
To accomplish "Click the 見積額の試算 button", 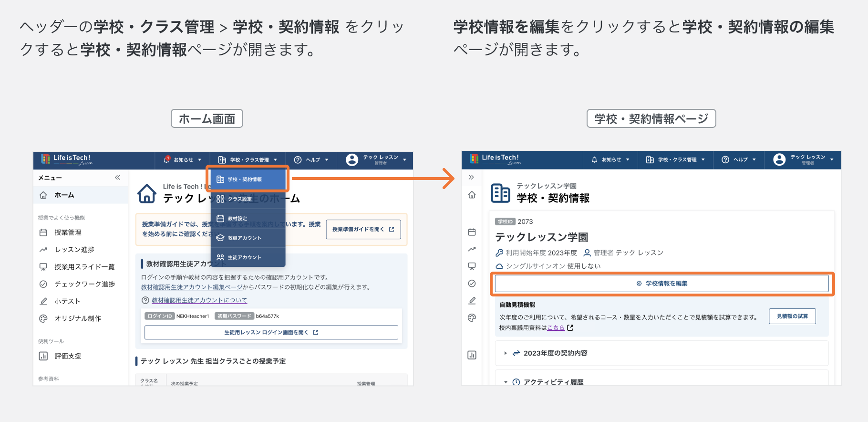I will click(792, 316).
